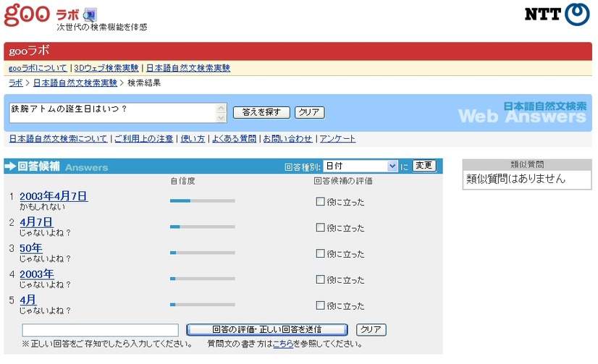Image resolution: width=598 pixels, height=364 pixels.
Task: Check 役に立った for answer 50年
Action: (x=320, y=253)
